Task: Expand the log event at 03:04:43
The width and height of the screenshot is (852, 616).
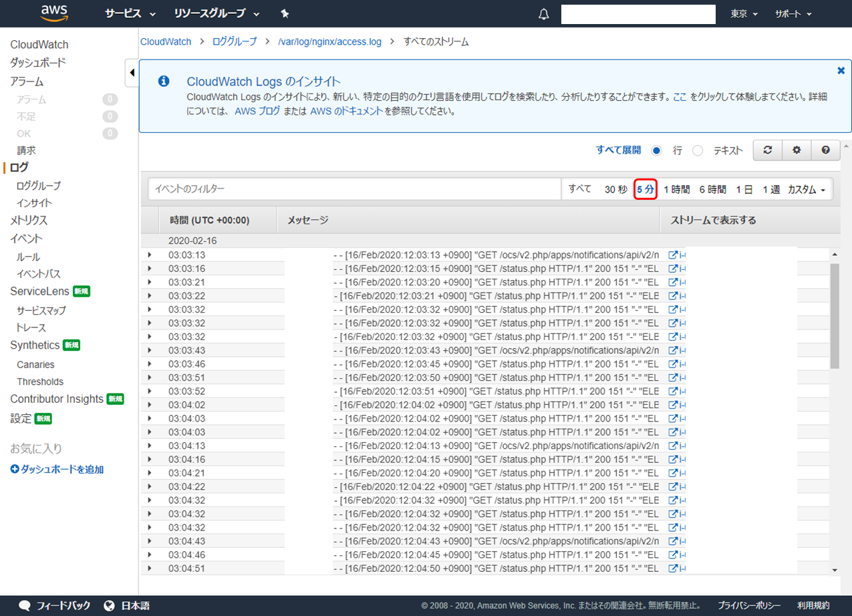Action: 150,541
